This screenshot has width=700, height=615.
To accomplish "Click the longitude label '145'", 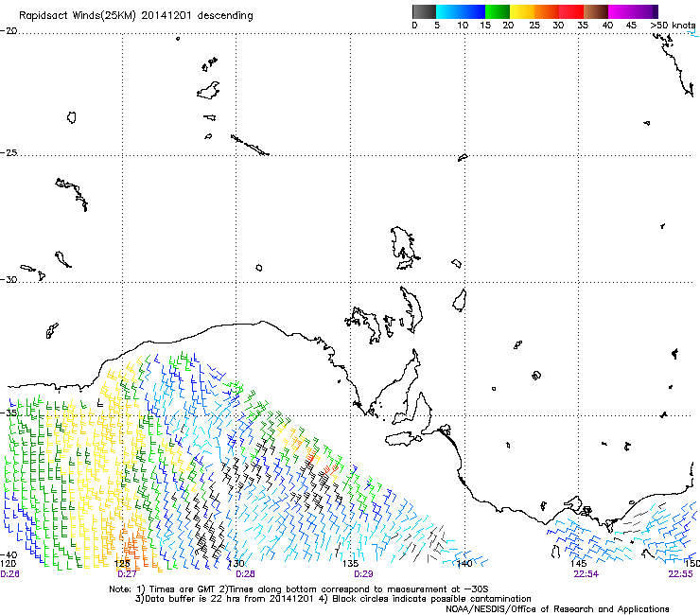I will point(579,564).
